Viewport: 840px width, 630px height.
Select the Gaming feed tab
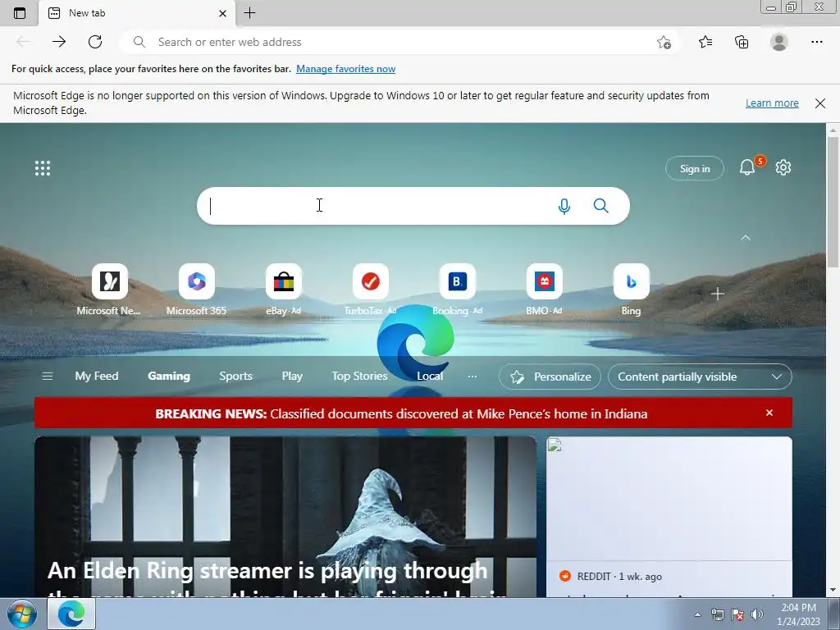click(x=169, y=376)
